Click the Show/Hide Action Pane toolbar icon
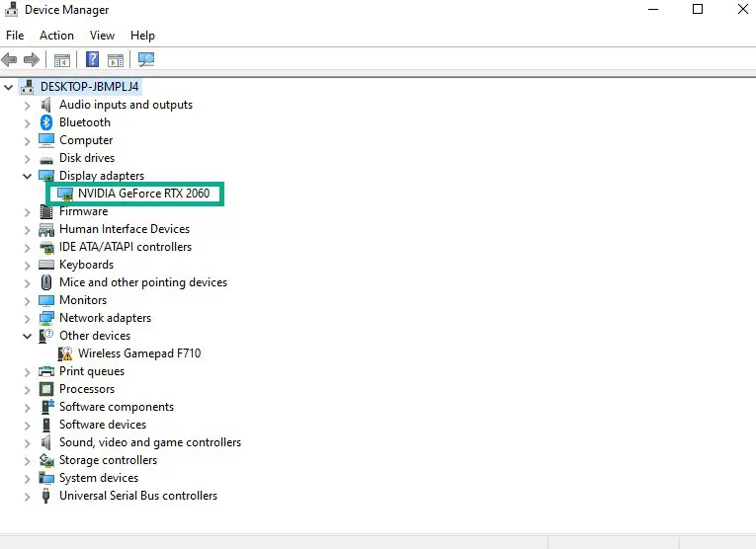756x549 pixels. (116, 60)
